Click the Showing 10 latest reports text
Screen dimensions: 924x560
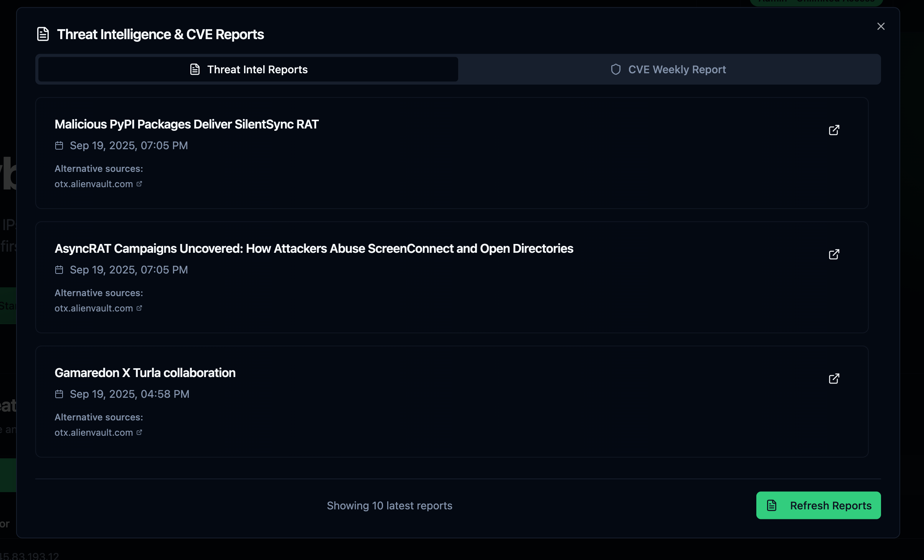click(x=389, y=506)
